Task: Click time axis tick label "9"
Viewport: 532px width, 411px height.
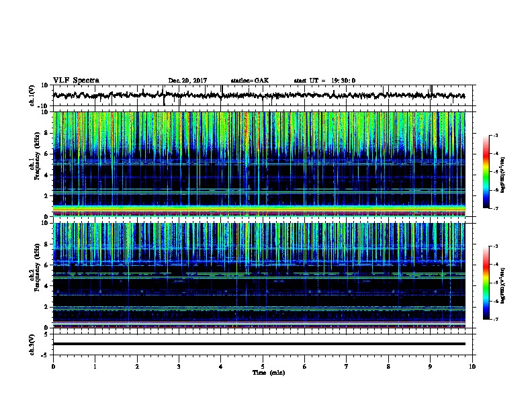Action: (430, 367)
